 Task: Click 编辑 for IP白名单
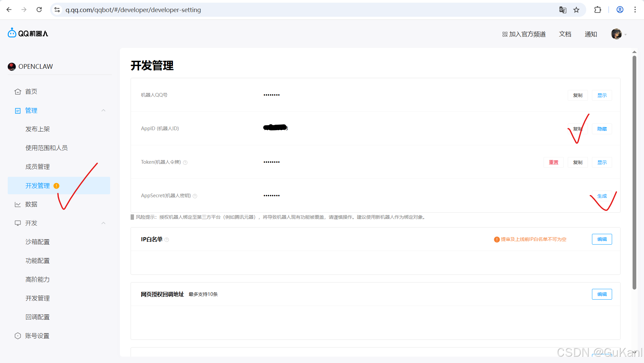click(602, 239)
